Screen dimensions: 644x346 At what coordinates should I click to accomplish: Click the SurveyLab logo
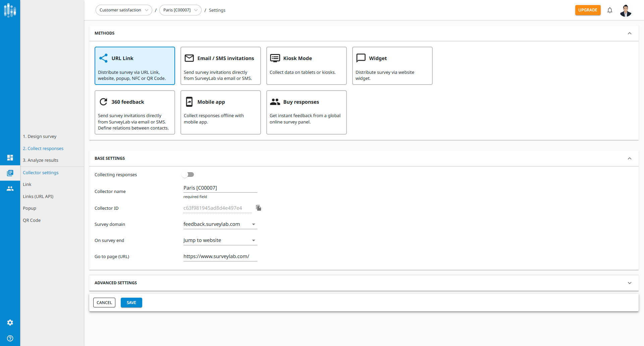point(10,10)
